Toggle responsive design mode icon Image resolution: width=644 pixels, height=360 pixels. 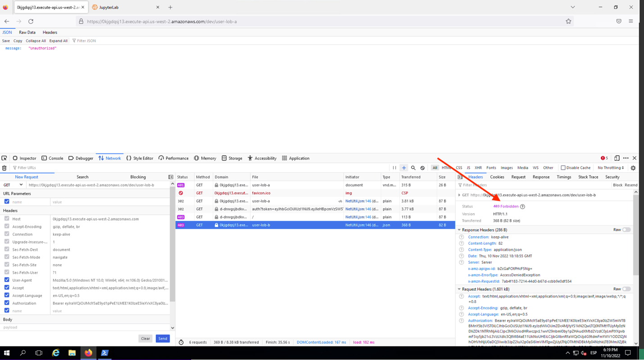coord(617,158)
